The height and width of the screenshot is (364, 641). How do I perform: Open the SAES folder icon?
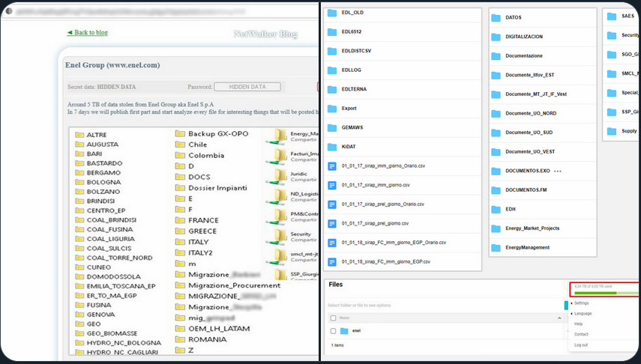point(612,16)
